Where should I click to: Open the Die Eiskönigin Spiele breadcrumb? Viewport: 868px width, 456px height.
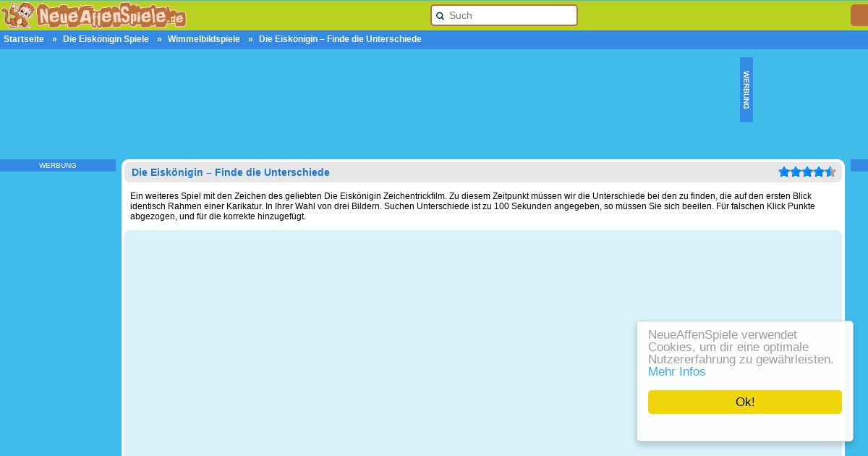coord(106,39)
